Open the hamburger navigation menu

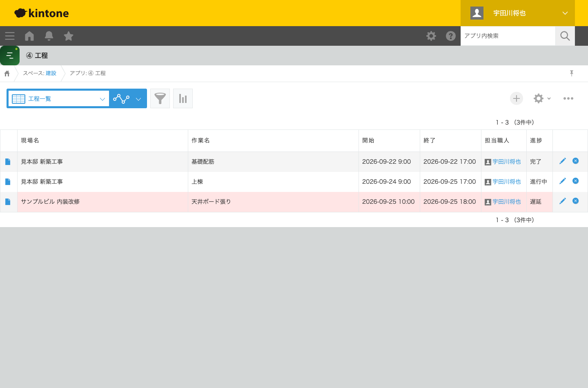coord(10,36)
